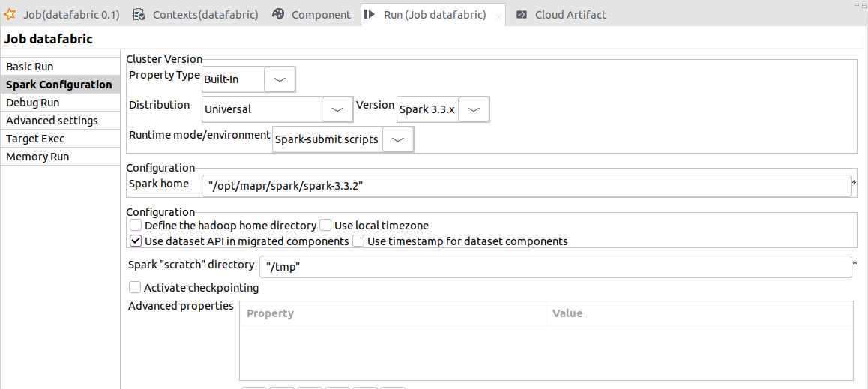Enable Define the hadoop home directory

(136, 225)
